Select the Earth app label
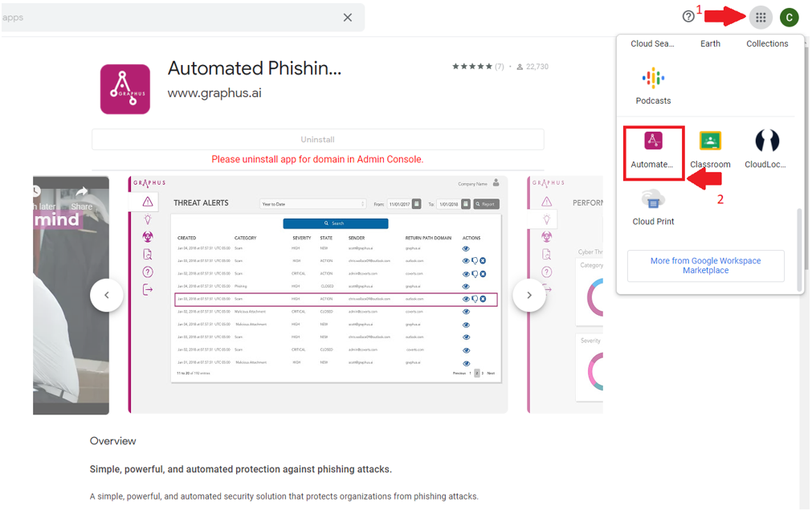This screenshot has width=812, height=511. click(710, 43)
